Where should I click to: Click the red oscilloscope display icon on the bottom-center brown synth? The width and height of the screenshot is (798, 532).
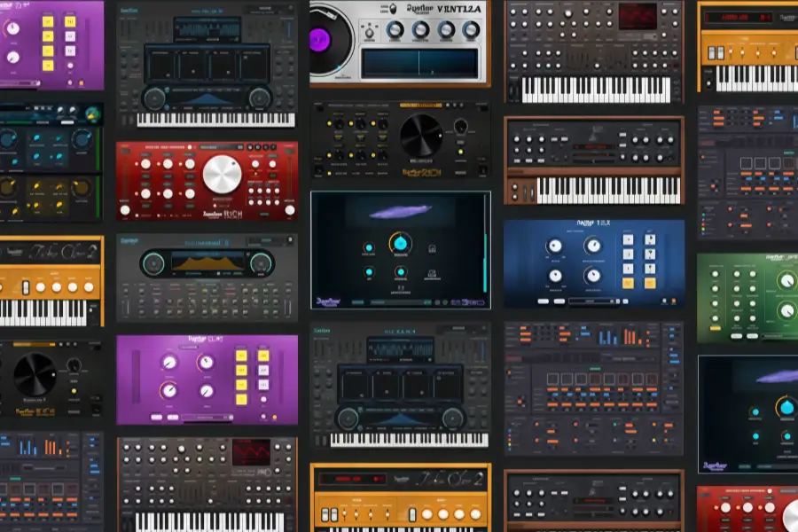pyautogui.click(x=251, y=453)
